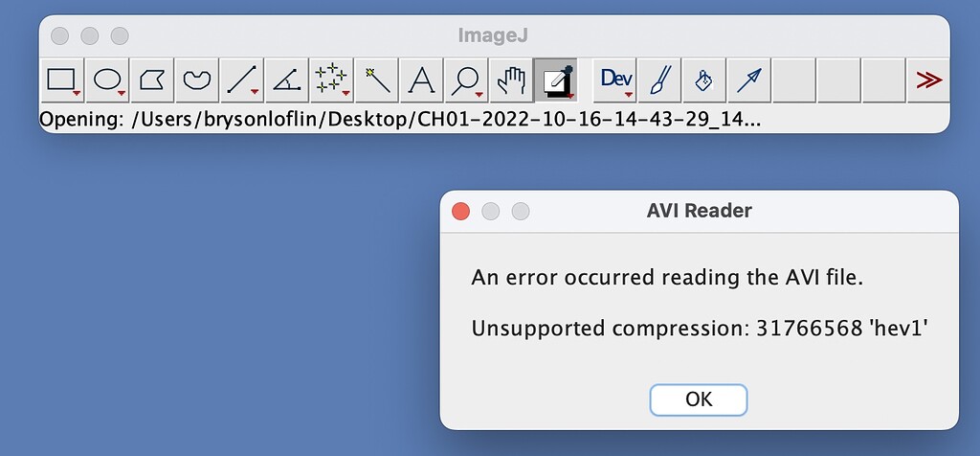
Task: Choose the Wand tracing tool
Action: coord(377,80)
